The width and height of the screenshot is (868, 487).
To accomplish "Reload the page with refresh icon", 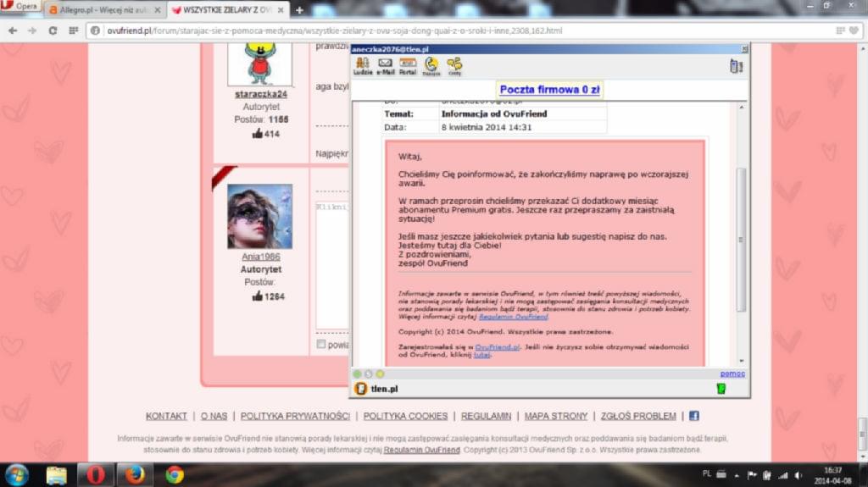I will tap(53, 30).
